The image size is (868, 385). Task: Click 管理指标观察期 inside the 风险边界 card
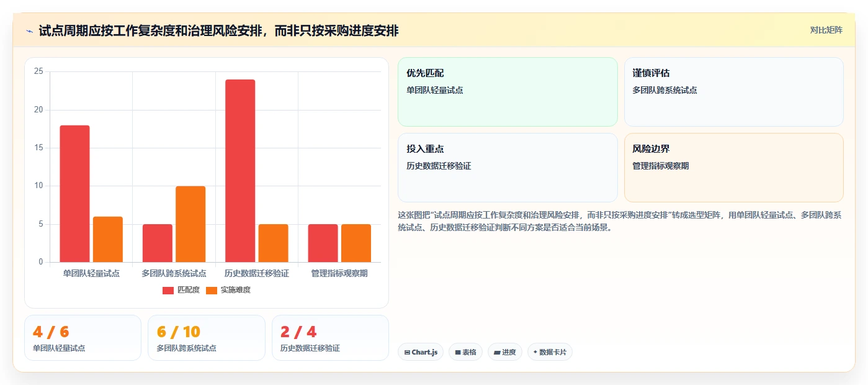(x=661, y=166)
